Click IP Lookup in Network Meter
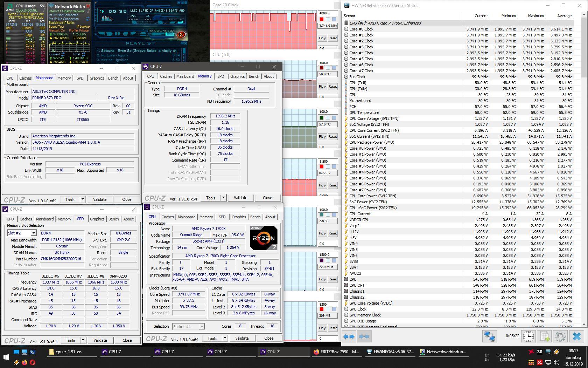 (x=83, y=27)
